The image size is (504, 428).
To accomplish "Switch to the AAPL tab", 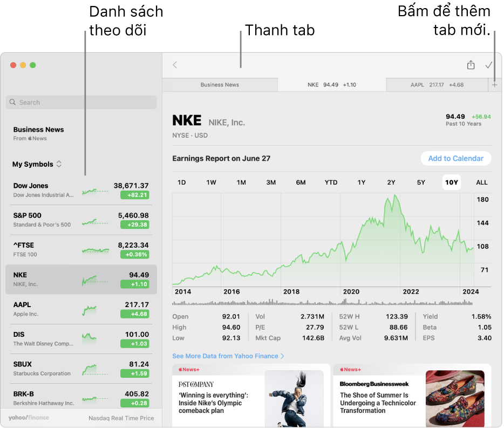I will (437, 85).
